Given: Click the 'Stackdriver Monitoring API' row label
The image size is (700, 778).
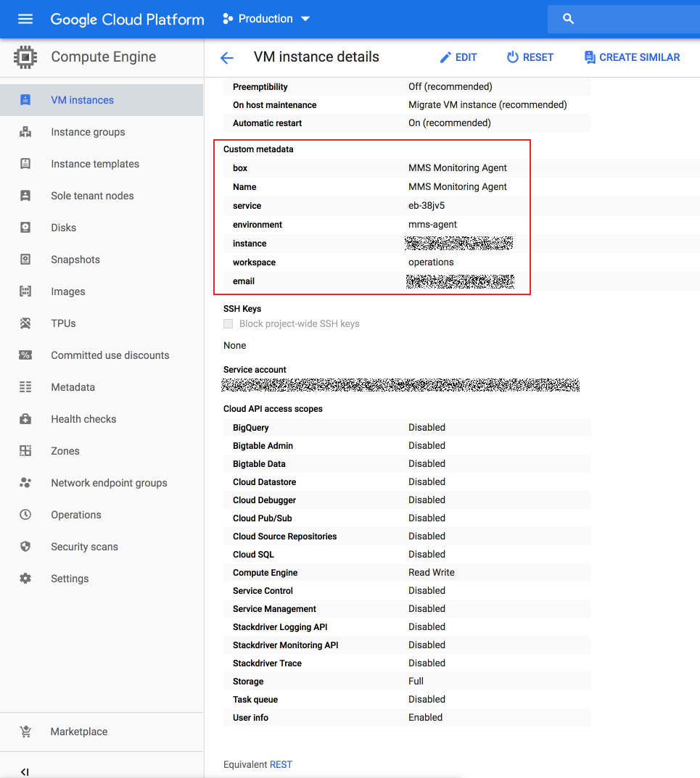Looking at the screenshot, I should pos(286,645).
